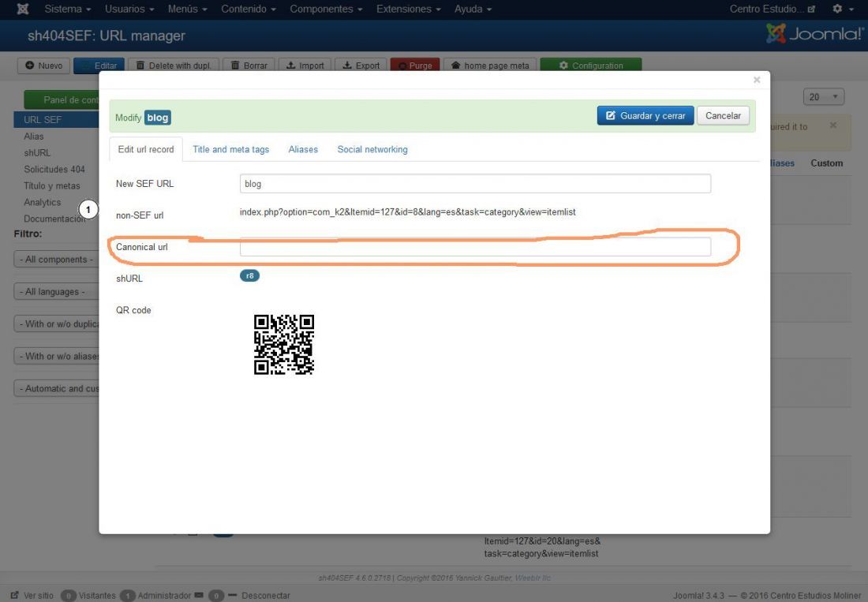Click the r8 shURL badge
Viewport: 868px width, 602px height.
click(249, 275)
